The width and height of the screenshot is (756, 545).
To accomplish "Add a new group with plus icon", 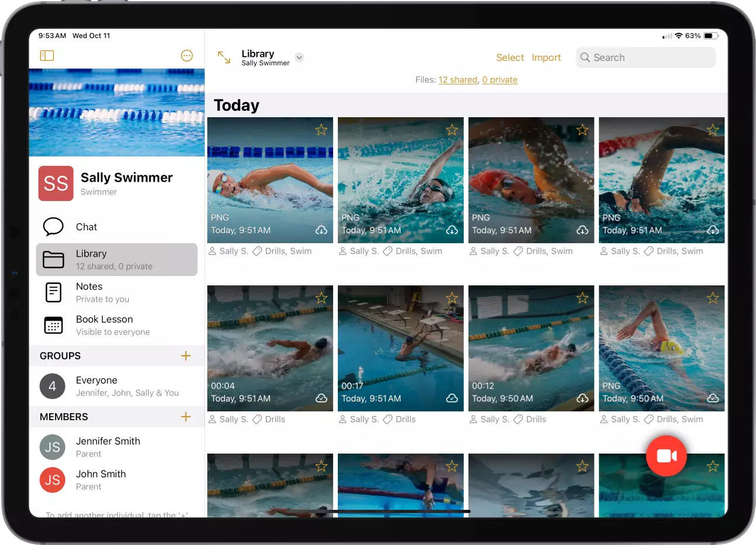I will pyautogui.click(x=186, y=356).
